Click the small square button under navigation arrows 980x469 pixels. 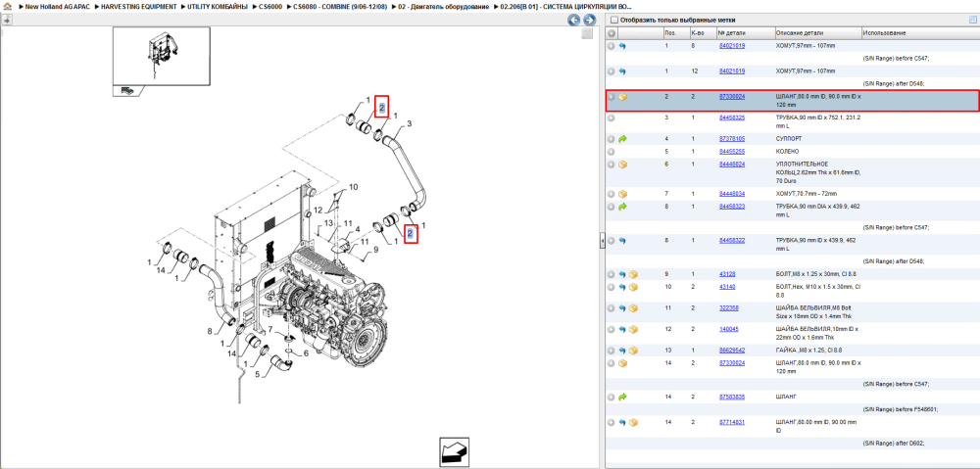coord(587,33)
